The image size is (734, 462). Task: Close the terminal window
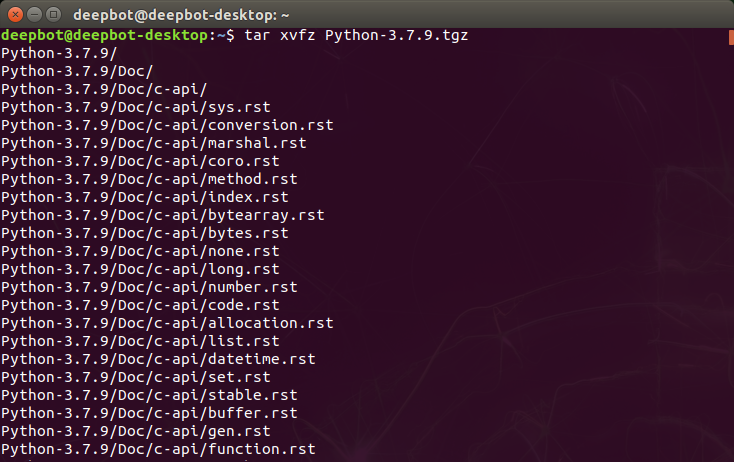[x=15, y=15]
